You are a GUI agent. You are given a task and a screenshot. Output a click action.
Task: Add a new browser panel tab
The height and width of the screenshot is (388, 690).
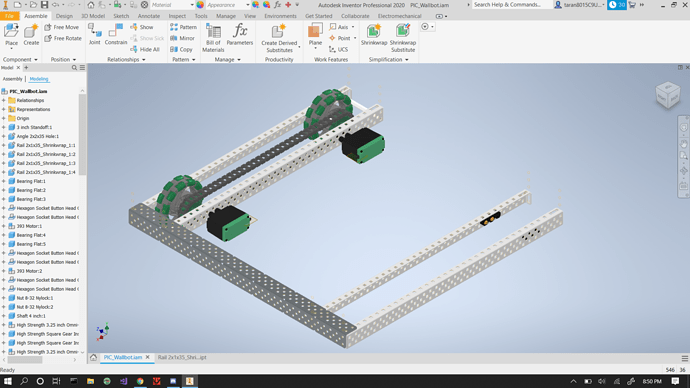coord(26,68)
